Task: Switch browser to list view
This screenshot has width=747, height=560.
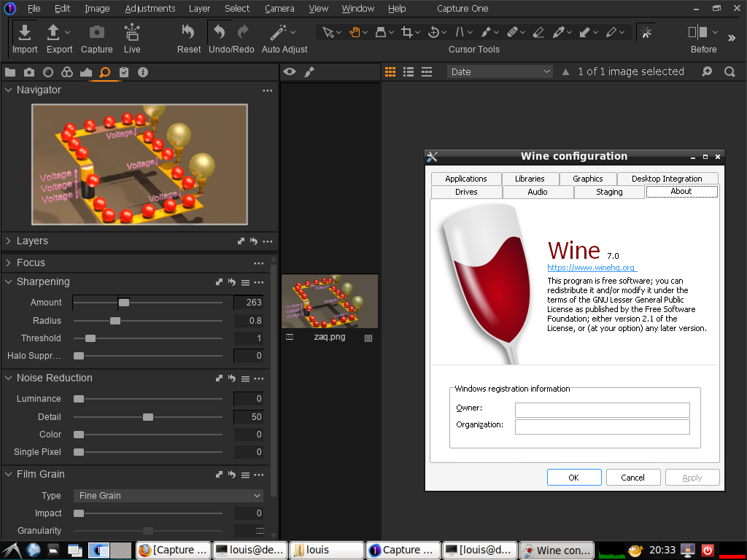Action: (x=409, y=72)
